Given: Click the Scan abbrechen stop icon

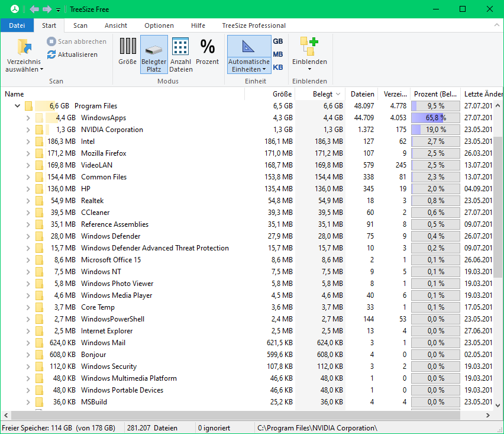Looking at the screenshot, I should tap(51, 41).
